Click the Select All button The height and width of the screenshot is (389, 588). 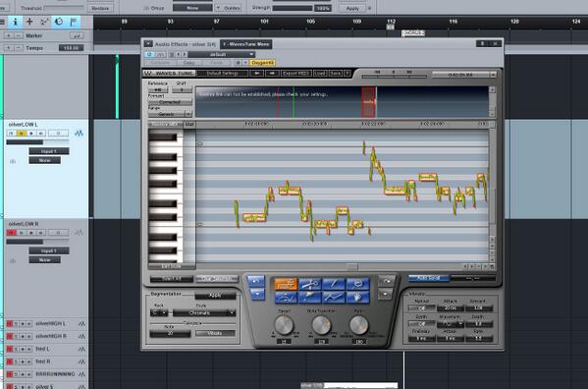coord(172,279)
